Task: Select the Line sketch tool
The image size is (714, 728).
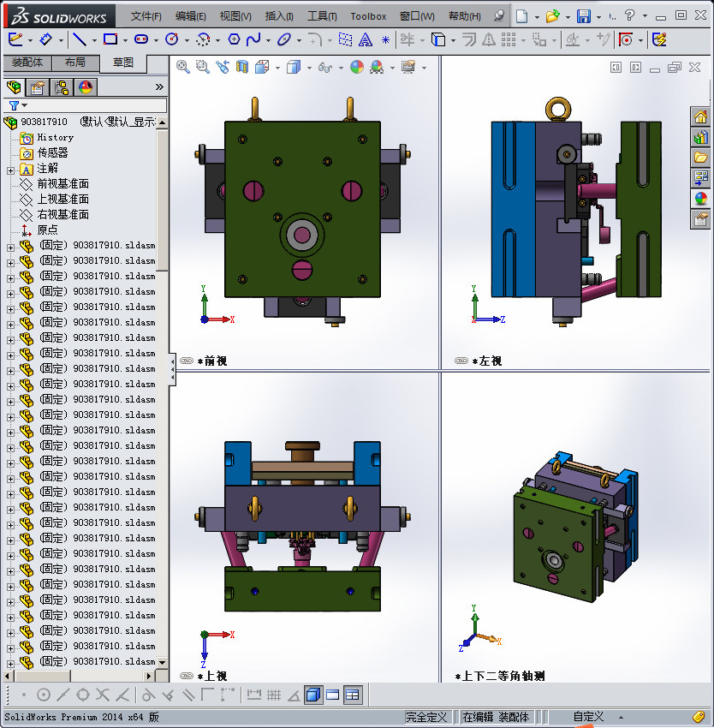Action: (80, 40)
